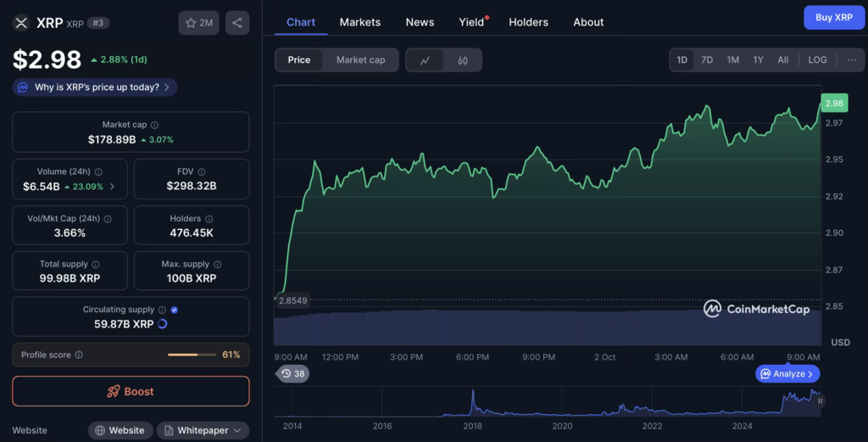The width and height of the screenshot is (868, 442).
Task: Expand Volume (24h) details chevron
Action: (113, 187)
